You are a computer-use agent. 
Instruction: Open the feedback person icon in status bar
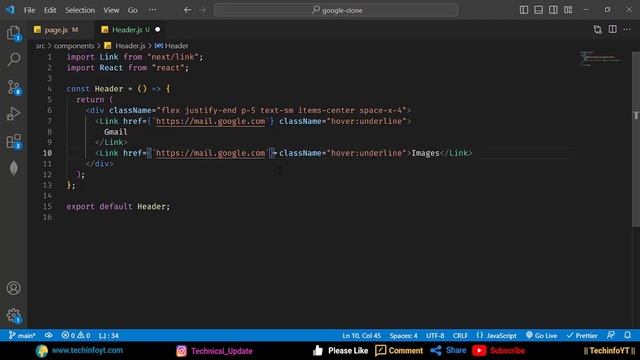pyautogui.click(x=611, y=335)
